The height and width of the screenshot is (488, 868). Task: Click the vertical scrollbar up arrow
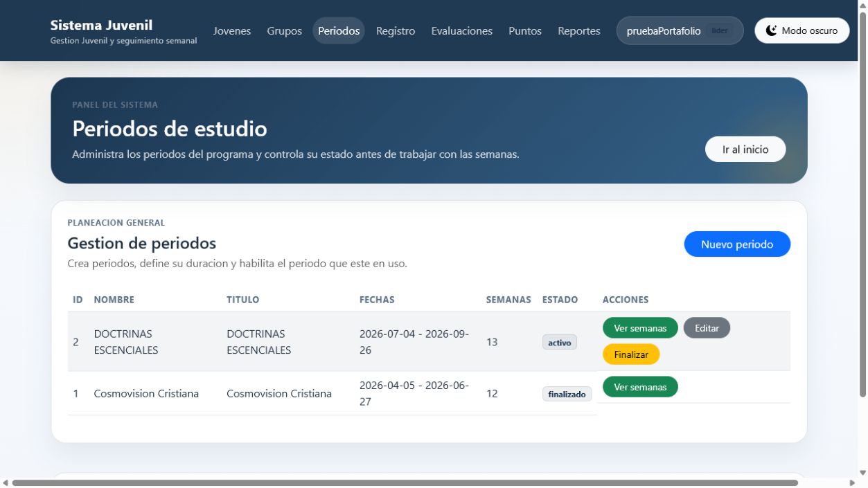click(x=862, y=5)
